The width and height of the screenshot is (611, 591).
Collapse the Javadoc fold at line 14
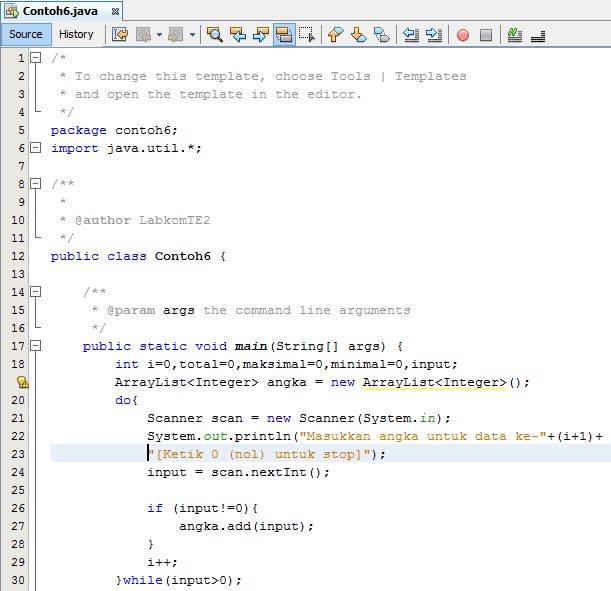(x=36, y=292)
